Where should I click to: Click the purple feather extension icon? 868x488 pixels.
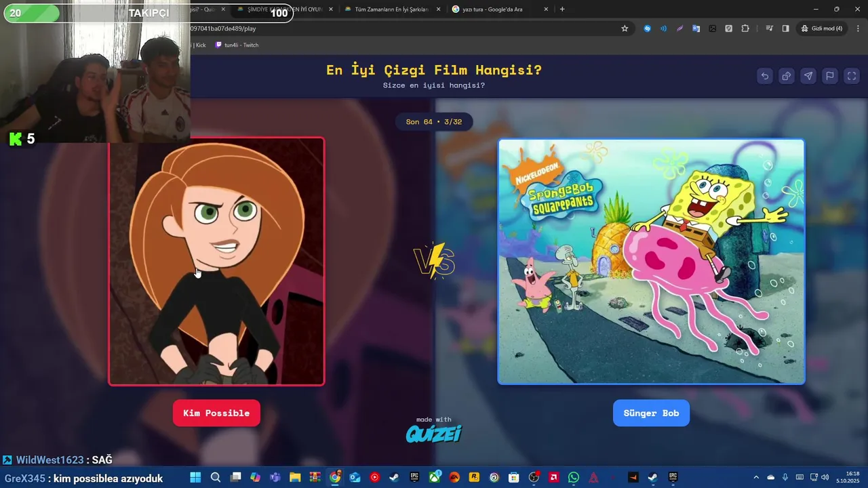point(679,28)
